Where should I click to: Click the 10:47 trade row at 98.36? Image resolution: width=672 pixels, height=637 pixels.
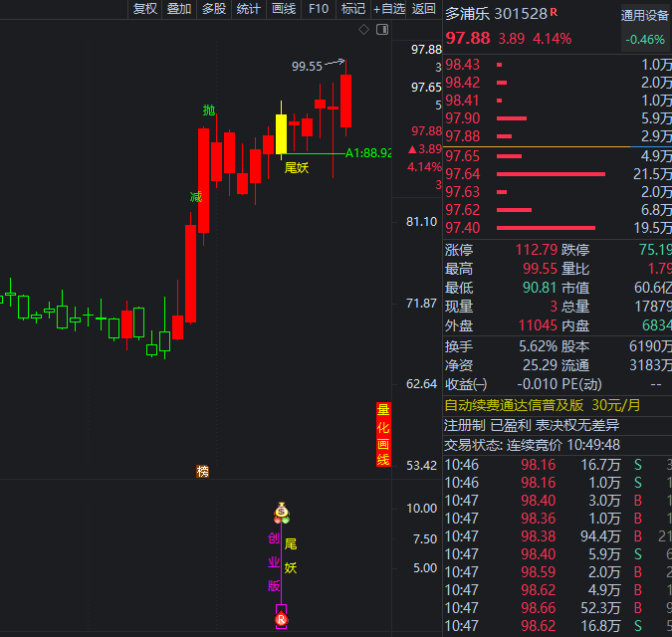click(558, 519)
